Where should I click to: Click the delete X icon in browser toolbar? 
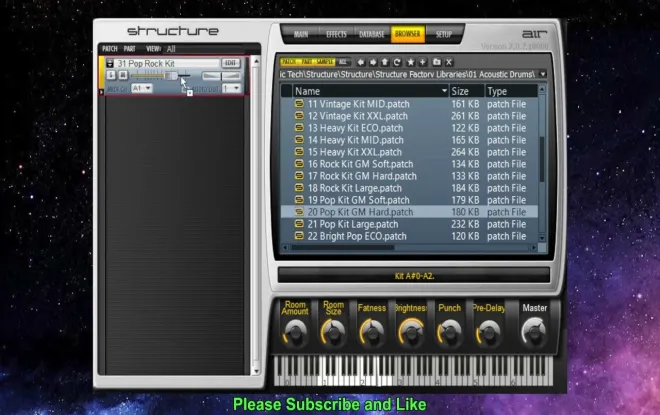449,62
